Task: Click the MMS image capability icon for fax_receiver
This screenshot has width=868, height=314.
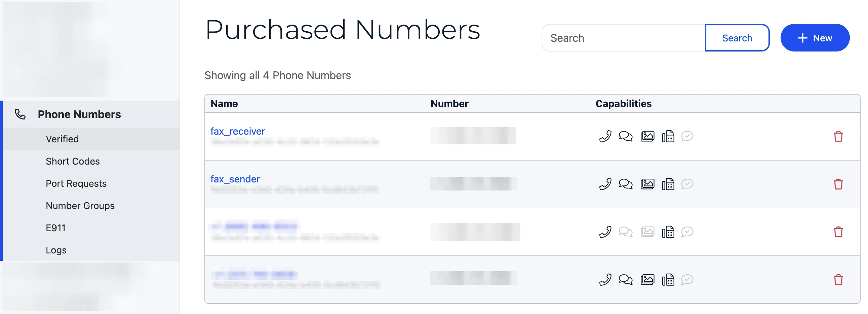Action: coord(647,136)
